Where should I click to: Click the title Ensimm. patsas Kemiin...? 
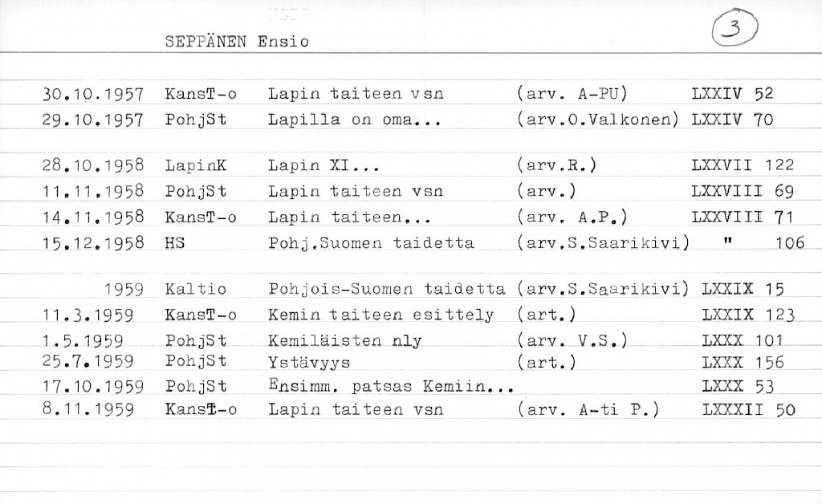[x=389, y=387]
